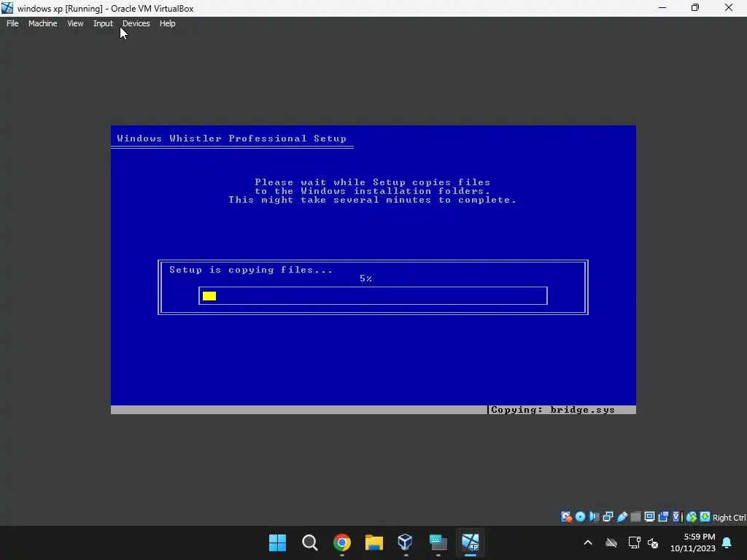Screen dimensions: 747x560
Task: Open the notifications bell
Action: pos(727,542)
